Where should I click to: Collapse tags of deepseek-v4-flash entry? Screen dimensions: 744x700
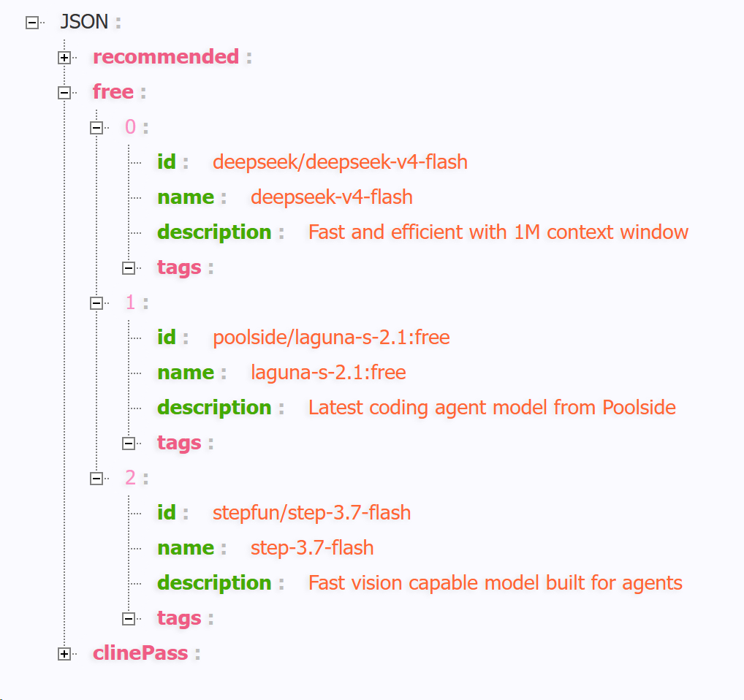(x=129, y=268)
